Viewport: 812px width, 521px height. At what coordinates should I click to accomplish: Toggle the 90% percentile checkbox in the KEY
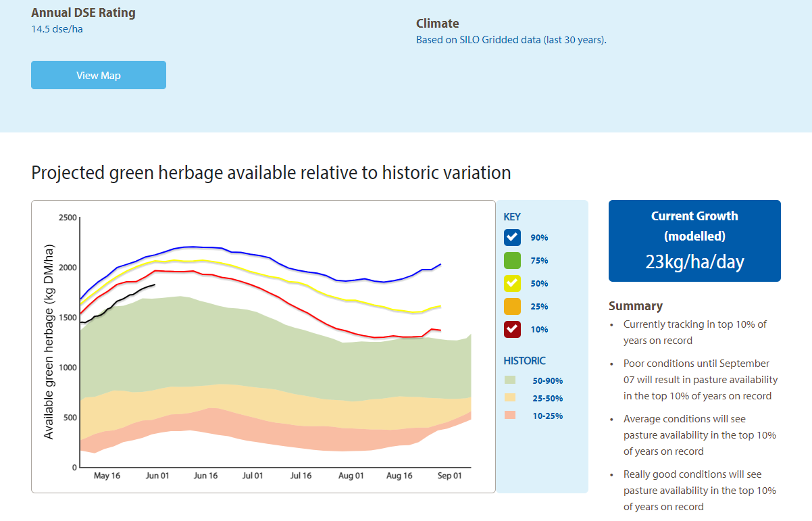[512, 237]
